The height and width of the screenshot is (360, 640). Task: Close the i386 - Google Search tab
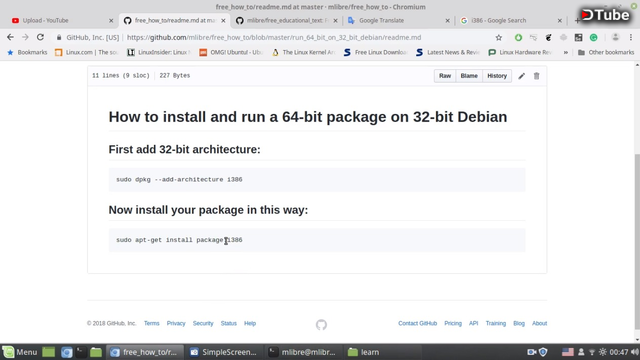(x=560, y=20)
